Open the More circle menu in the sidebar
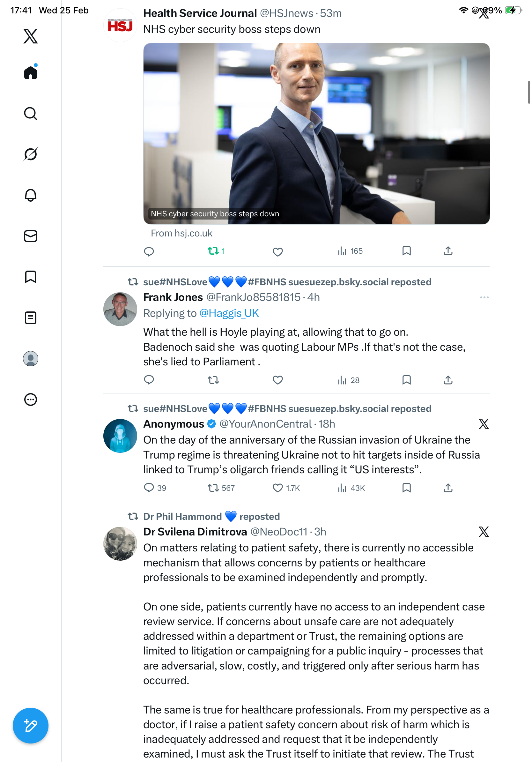This screenshot has height=762, width=532. (x=31, y=400)
